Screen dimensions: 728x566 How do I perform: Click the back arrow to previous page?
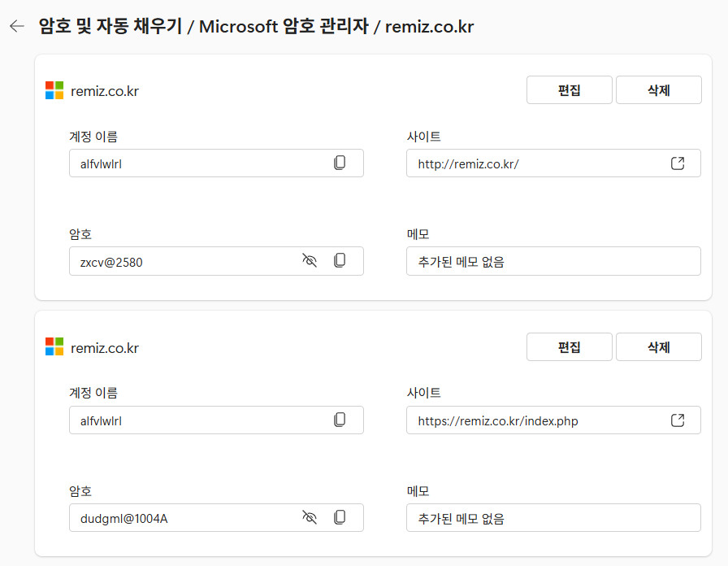click(x=17, y=26)
